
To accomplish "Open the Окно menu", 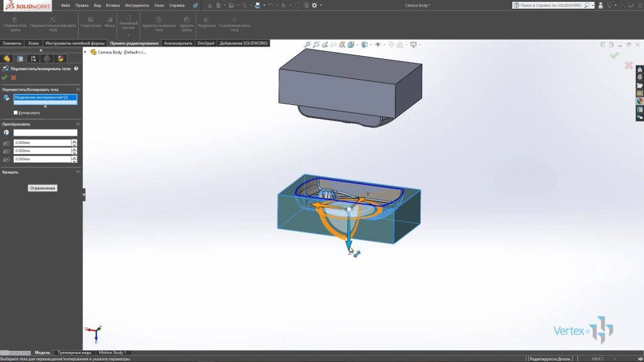I will pos(159,5).
